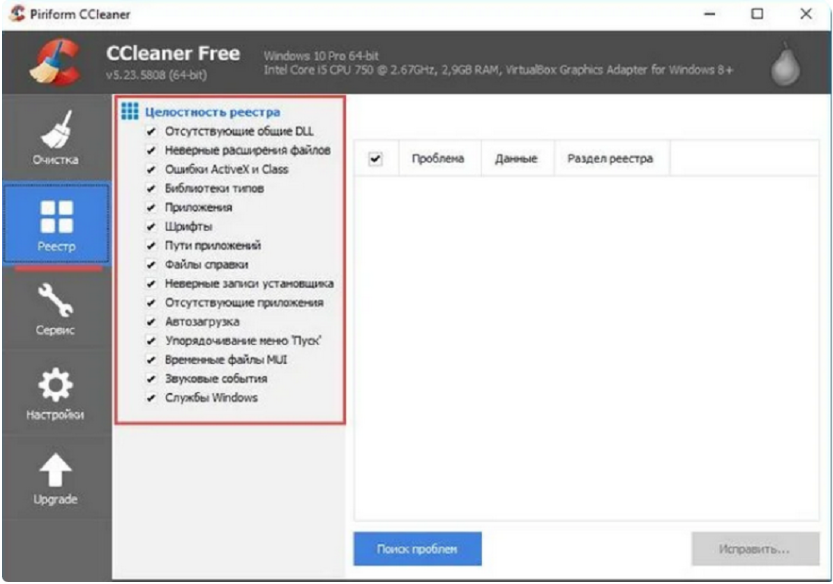Image resolution: width=833 pixels, height=584 pixels.
Task: Minimize the CCleaner window
Action: pyautogui.click(x=710, y=14)
